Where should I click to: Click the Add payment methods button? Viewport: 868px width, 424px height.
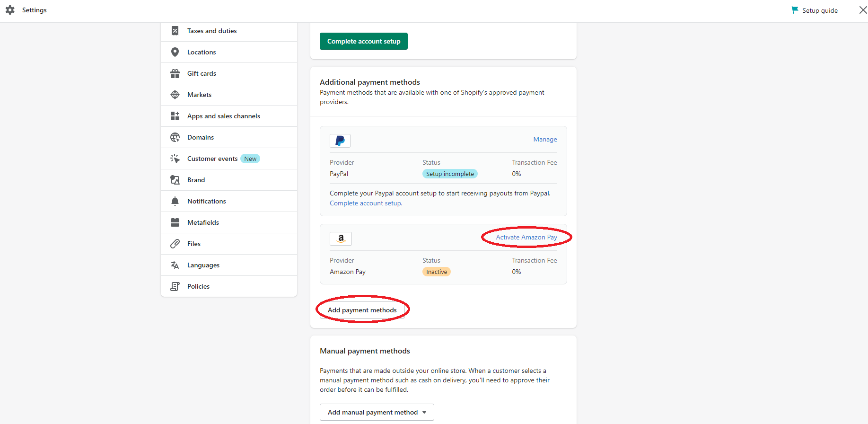coord(362,310)
